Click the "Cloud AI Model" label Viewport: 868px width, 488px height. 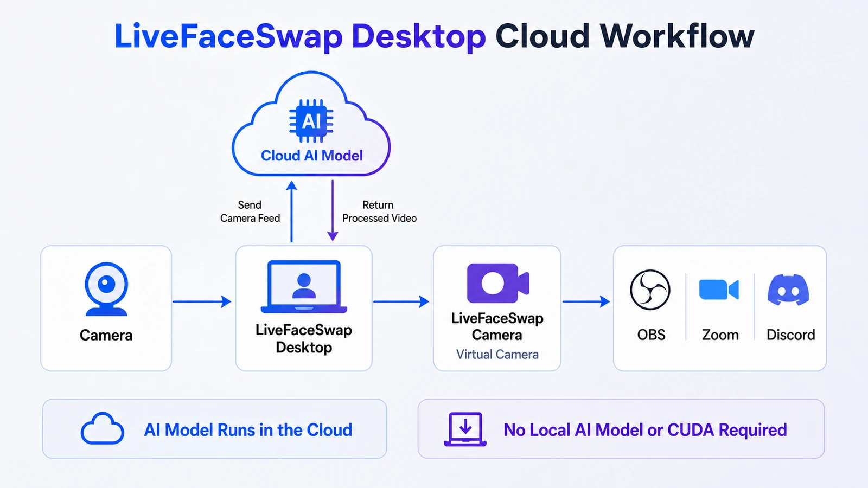coord(312,156)
